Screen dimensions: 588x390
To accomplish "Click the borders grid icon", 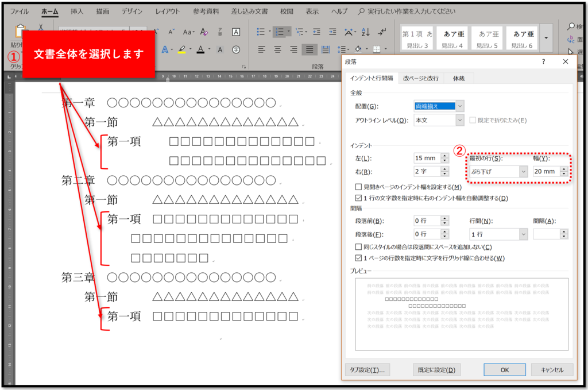I will coord(377,49).
